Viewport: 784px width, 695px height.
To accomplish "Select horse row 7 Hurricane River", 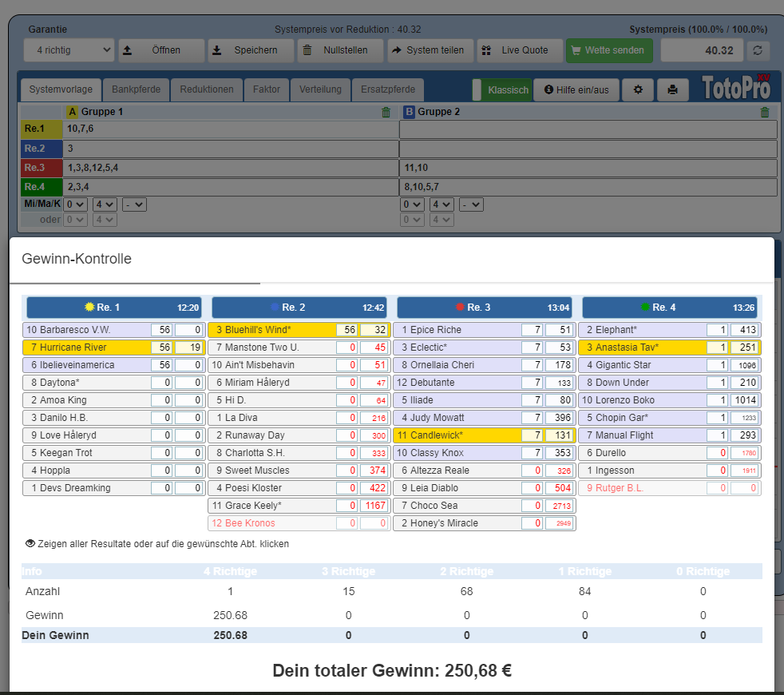I will pos(114,347).
